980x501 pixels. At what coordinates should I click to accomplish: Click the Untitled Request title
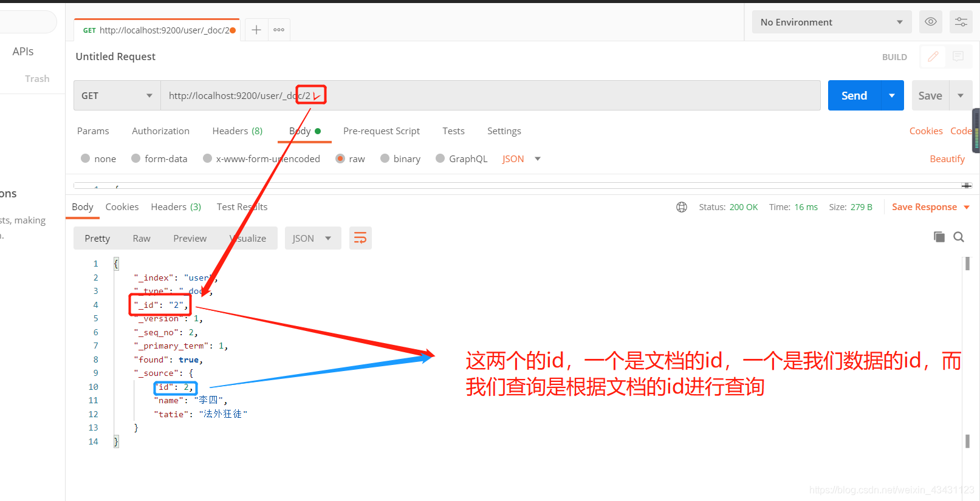pos(115,56)
